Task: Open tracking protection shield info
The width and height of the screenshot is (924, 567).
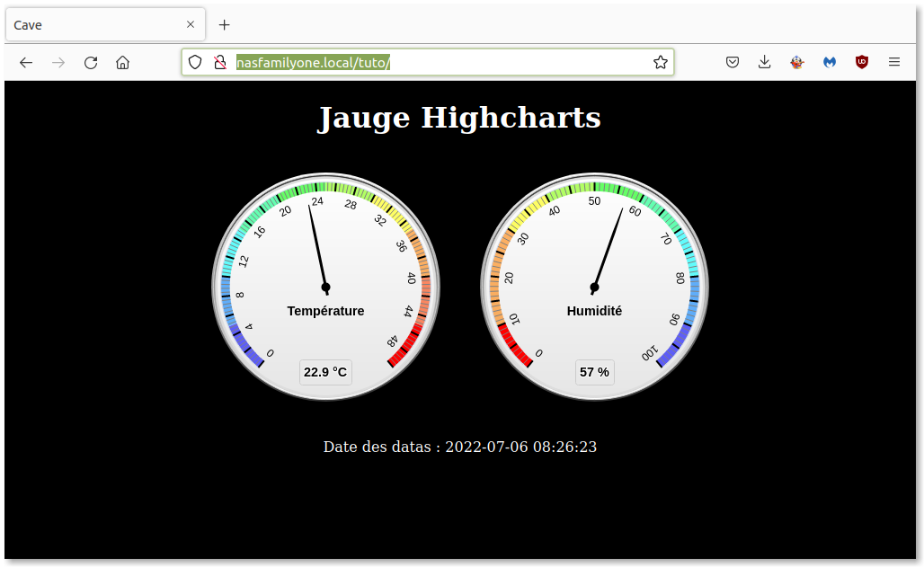Action: [x=195, y=62]
